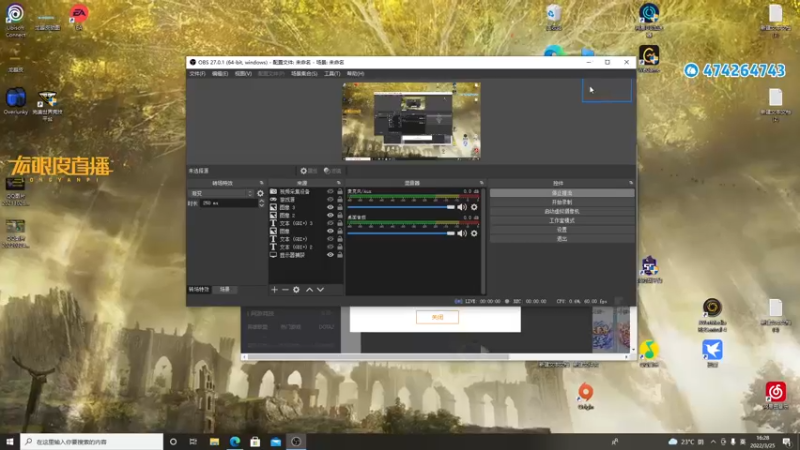Click the OBS preview canvas thumbnail
The width and height of the screenshot is (800, 450).
(x=411, y=121)
